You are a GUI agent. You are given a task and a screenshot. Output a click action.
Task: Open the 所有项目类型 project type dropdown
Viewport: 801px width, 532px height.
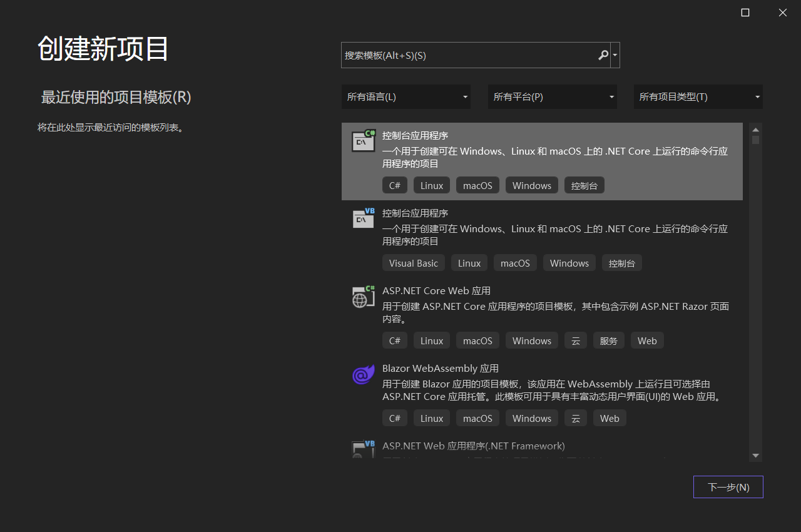click(x=698, y=97)
